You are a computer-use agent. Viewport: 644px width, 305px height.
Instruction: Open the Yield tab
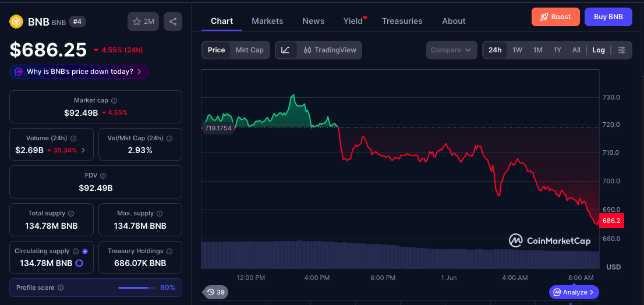[353, 21]
